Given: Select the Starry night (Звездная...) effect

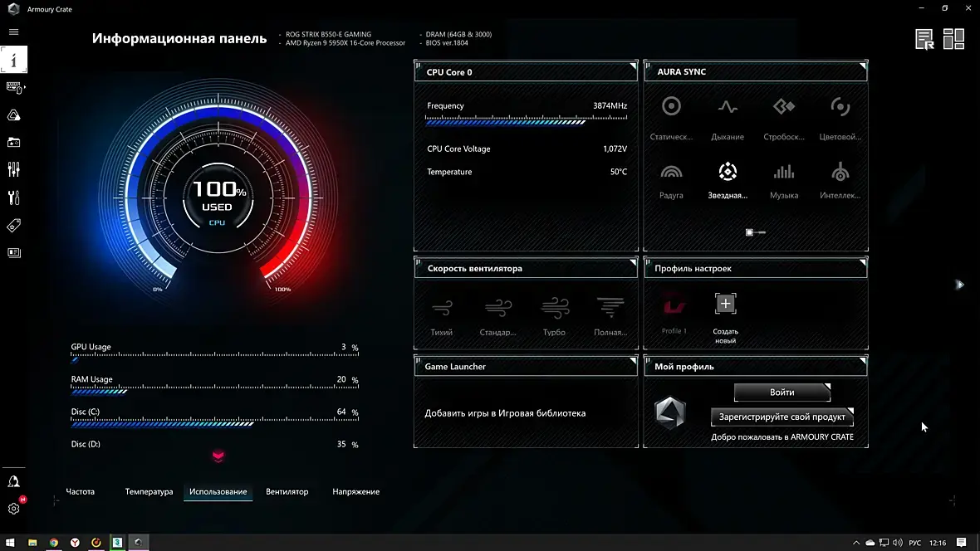Looking at the screenshot, I should 728,172.
